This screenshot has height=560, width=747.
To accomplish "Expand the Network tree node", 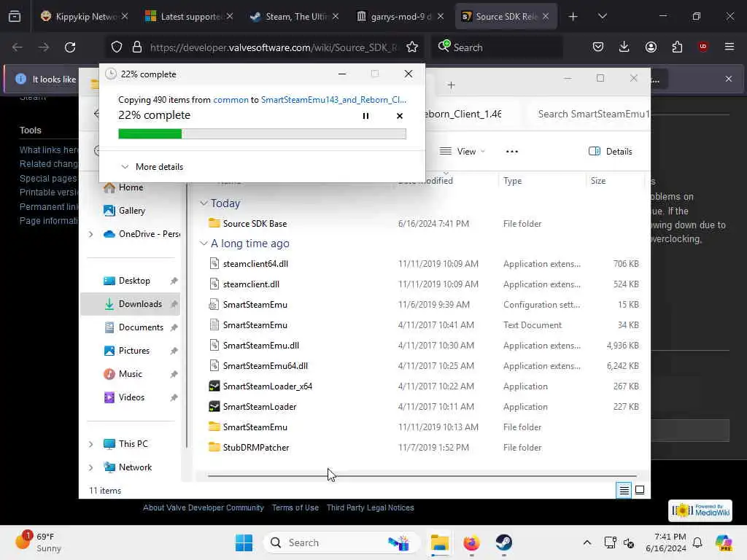I will click(x=90, y=467).
